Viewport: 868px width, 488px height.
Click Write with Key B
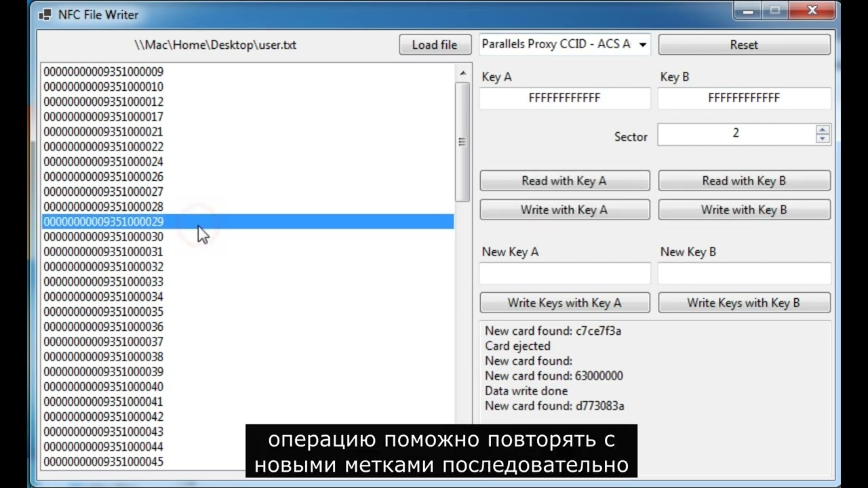tap(744, 210)
